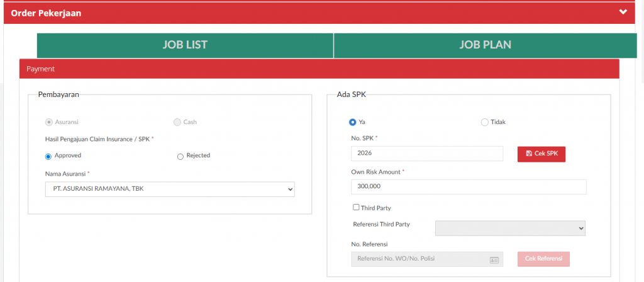Collapse the Order Pekerjaan section chevron
Viewport: 644px width, 282px height.
click(x=623, y=12)
